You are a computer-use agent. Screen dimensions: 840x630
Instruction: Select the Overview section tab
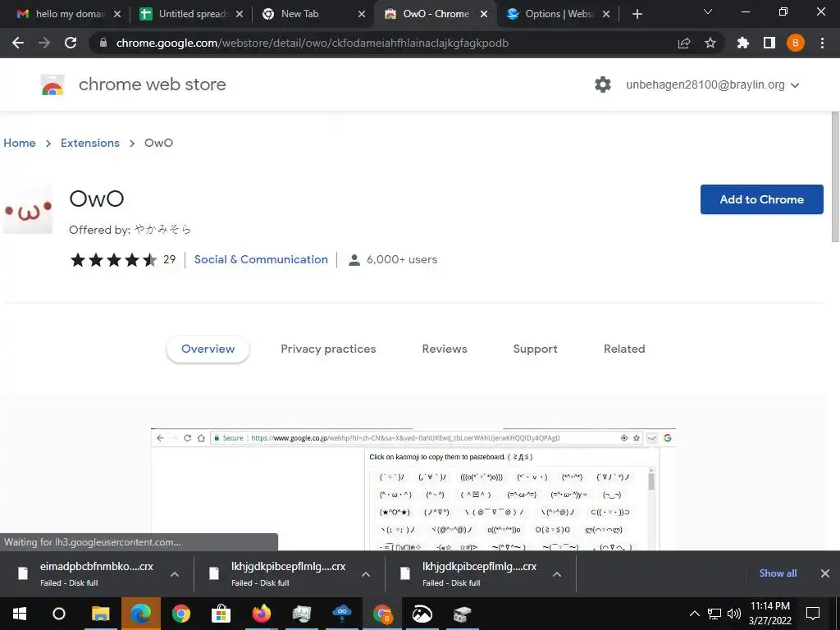coord(208,349)
